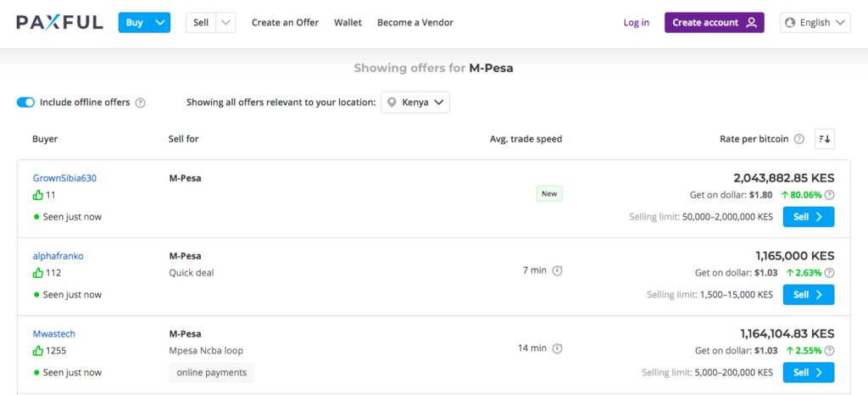This screenshot has width=868, height=395.
Task: Go to Wallet page
Action: (x=348, y=23)
